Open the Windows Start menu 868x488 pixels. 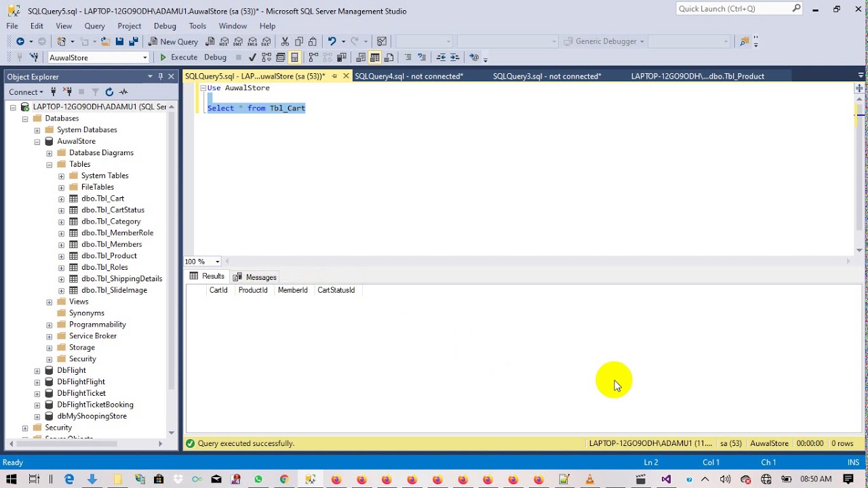click(11, 479)
